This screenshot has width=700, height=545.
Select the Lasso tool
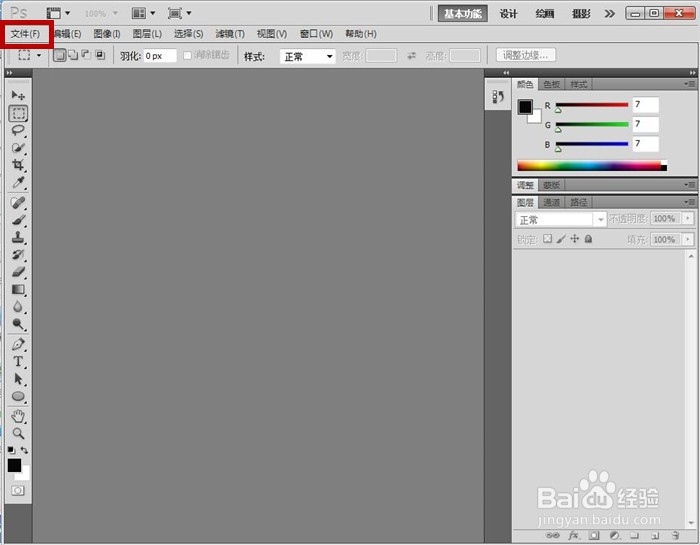[x=18, y=130]
